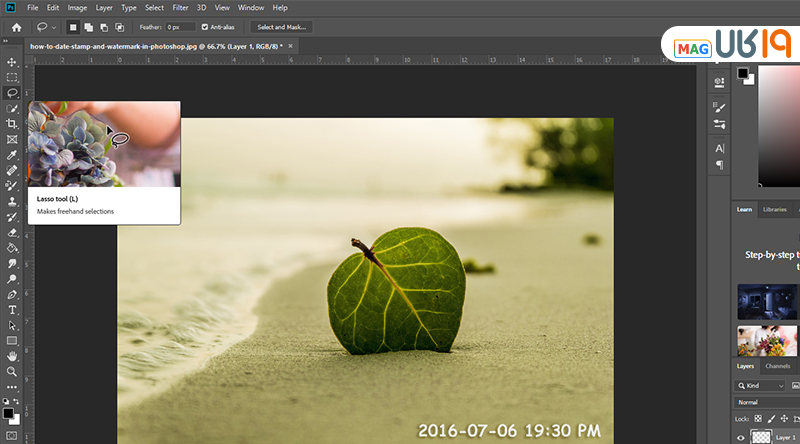
Task: Open the Lasso tool preset dropdown
Action: [x=48, y=27]
